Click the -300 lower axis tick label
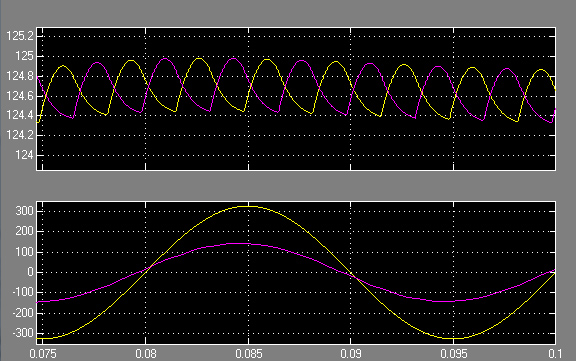Viewport: 576px width, 361px height. pos(23,333)
